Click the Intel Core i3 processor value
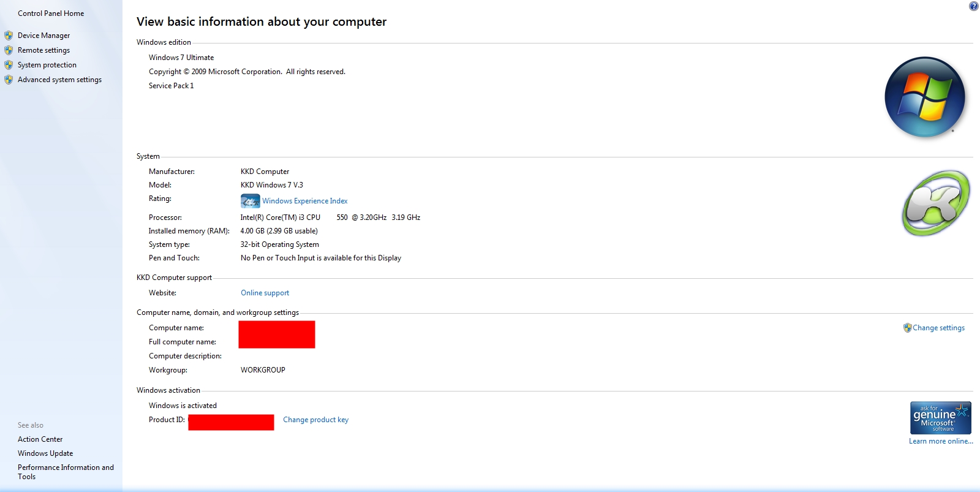 tap(330, 218)
